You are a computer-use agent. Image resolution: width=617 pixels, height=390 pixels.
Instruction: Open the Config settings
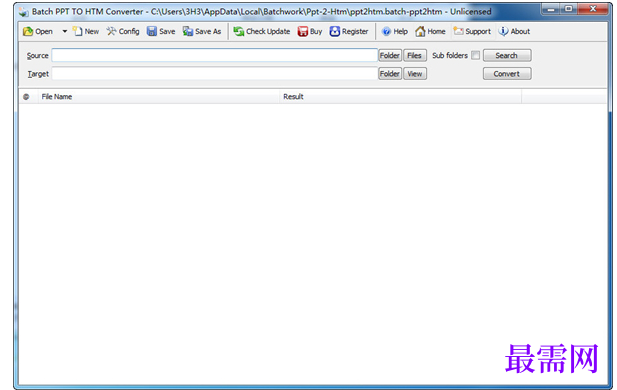(x=123, y=31)
